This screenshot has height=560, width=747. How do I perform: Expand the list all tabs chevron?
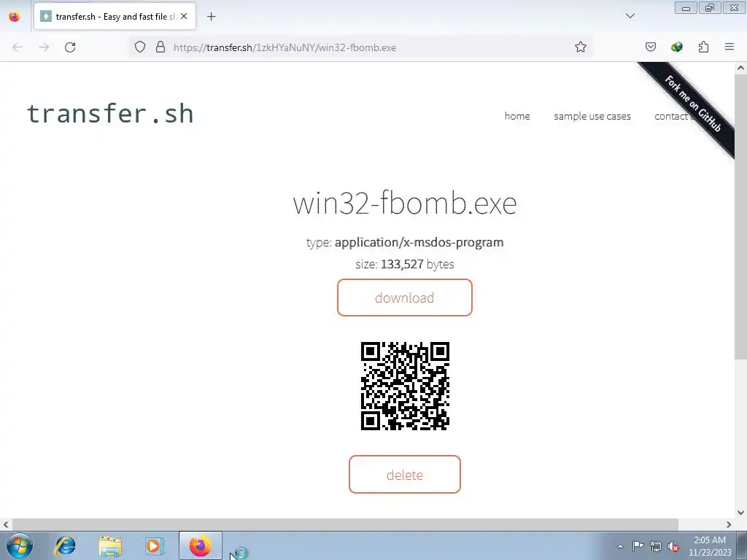(630, 16)
